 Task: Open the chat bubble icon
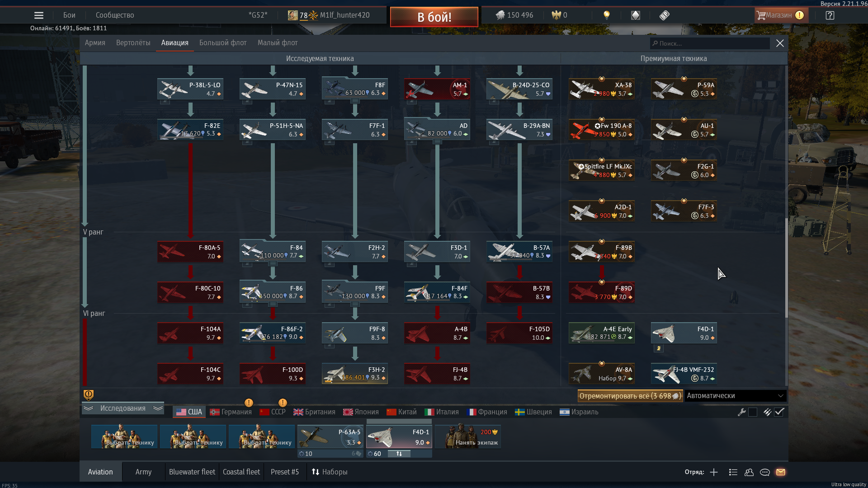click(765, 472)
